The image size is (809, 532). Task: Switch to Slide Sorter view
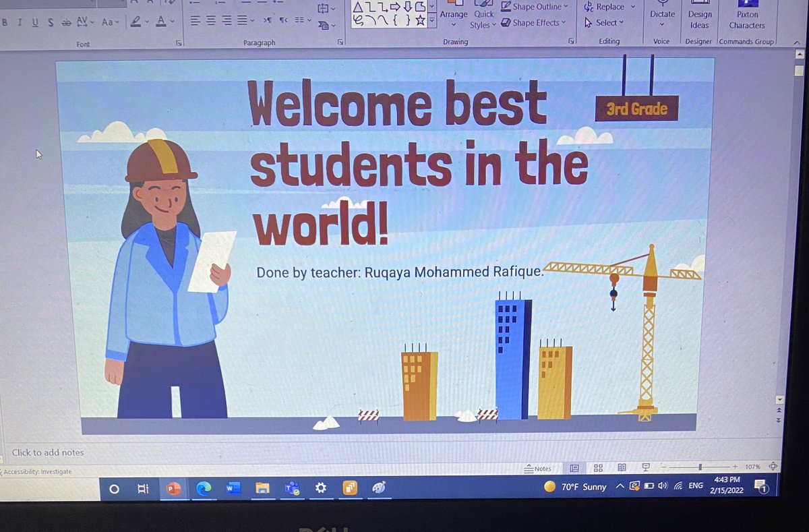[x=598, y=467]
